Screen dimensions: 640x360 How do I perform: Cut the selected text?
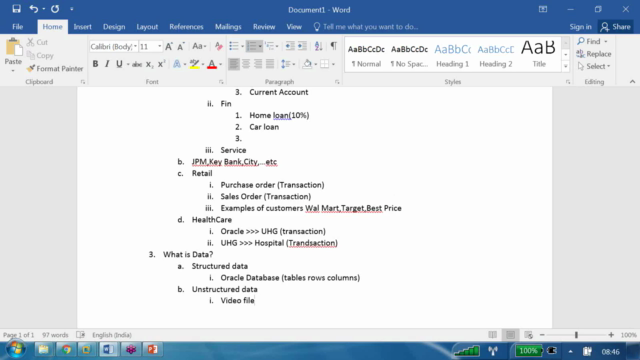37,42
